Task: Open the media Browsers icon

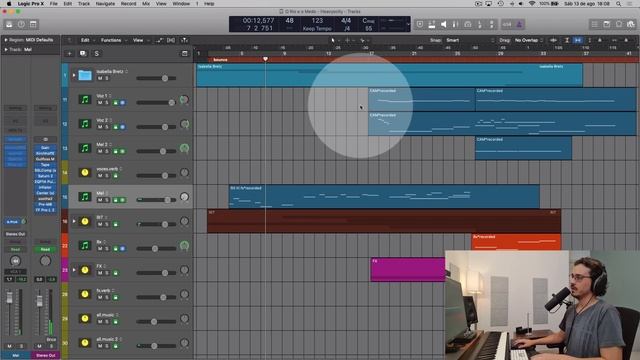Action: click(631, 24)
